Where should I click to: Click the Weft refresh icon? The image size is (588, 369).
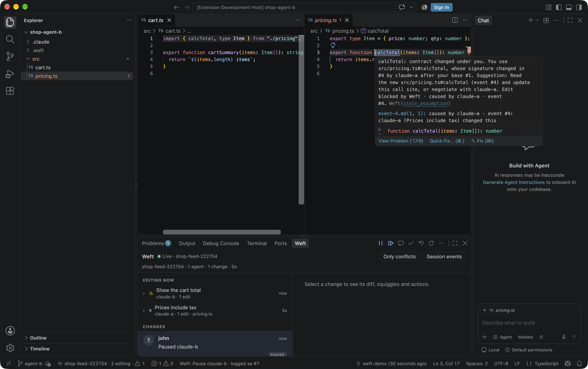pyautogui.click(x=431, y=243)
